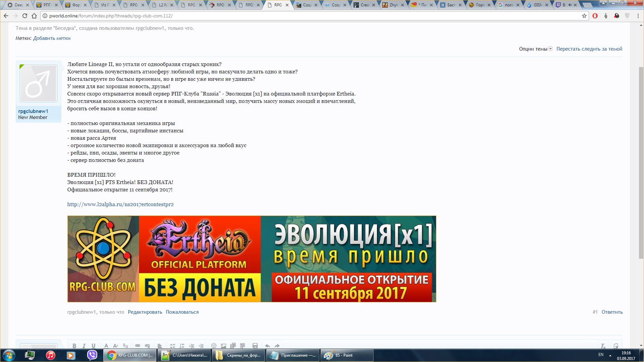
Task: Open Скрины_на_фор... folder in taskbar
Action: (238, 355)
